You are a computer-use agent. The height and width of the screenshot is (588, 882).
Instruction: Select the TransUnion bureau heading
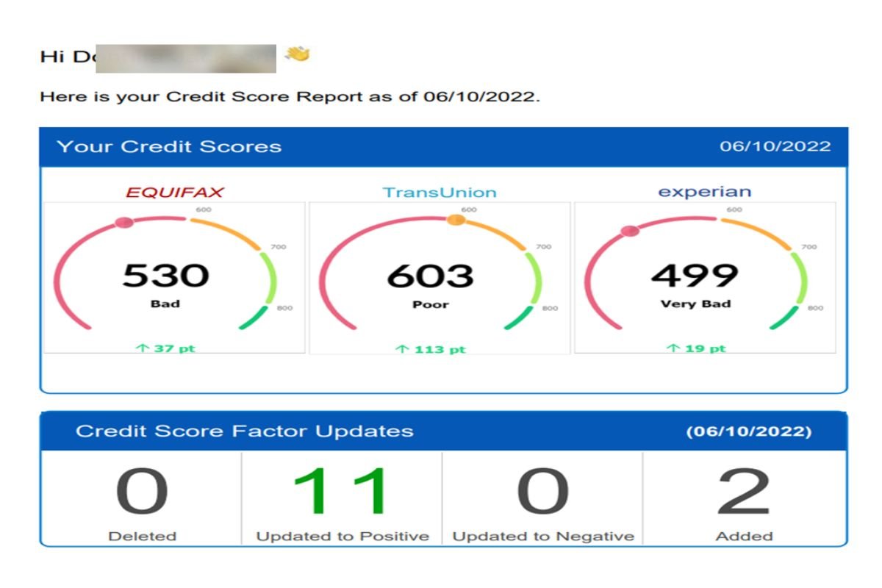click(x=440, y=193)
